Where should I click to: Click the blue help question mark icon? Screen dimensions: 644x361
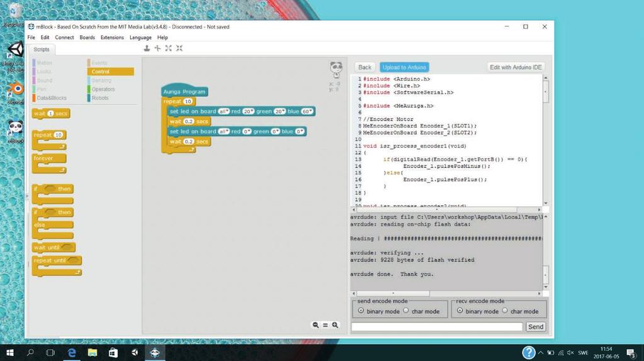529,352
